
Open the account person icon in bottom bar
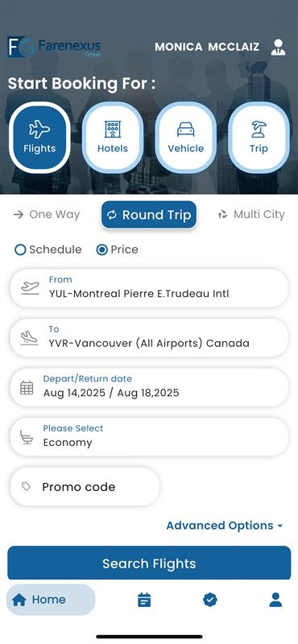pyautogui.click(x=275, y=600)
